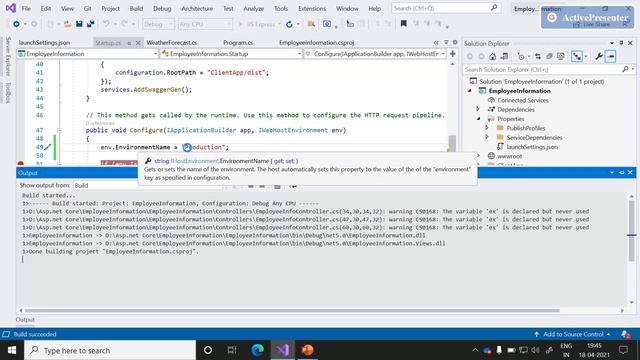Select Connected Services in Solution Explorer

coord(522,100)
